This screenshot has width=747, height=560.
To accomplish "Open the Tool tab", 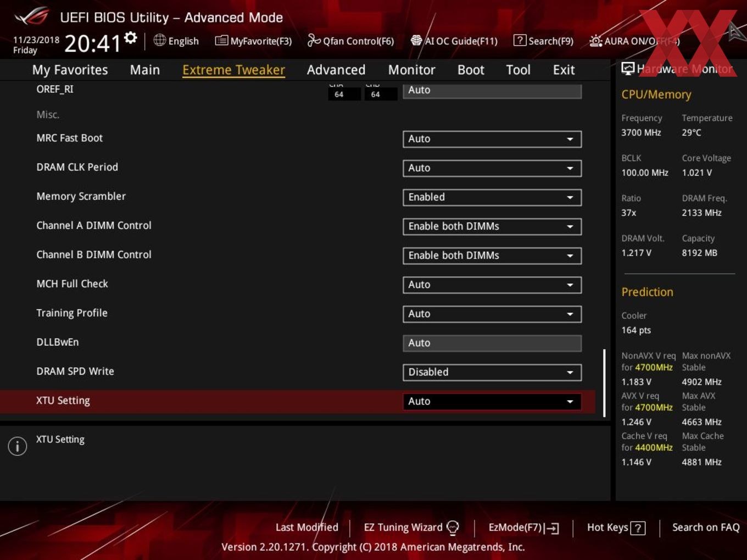I will coord(518,70).
